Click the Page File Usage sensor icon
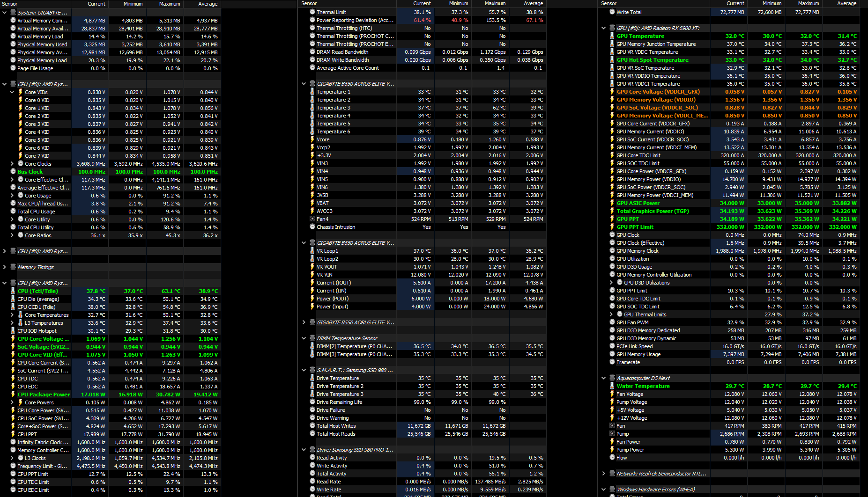The height and width of the screenshot is (497, 868). click(x=13, y=68)
